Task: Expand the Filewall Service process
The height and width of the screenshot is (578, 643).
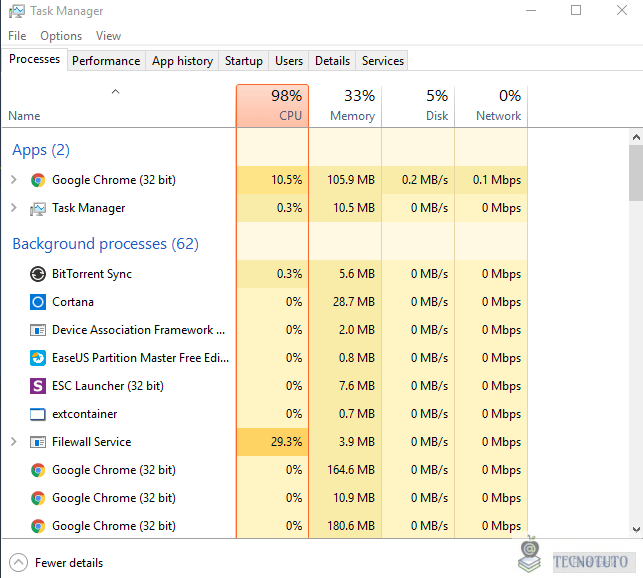Action: tap(14, 442)
